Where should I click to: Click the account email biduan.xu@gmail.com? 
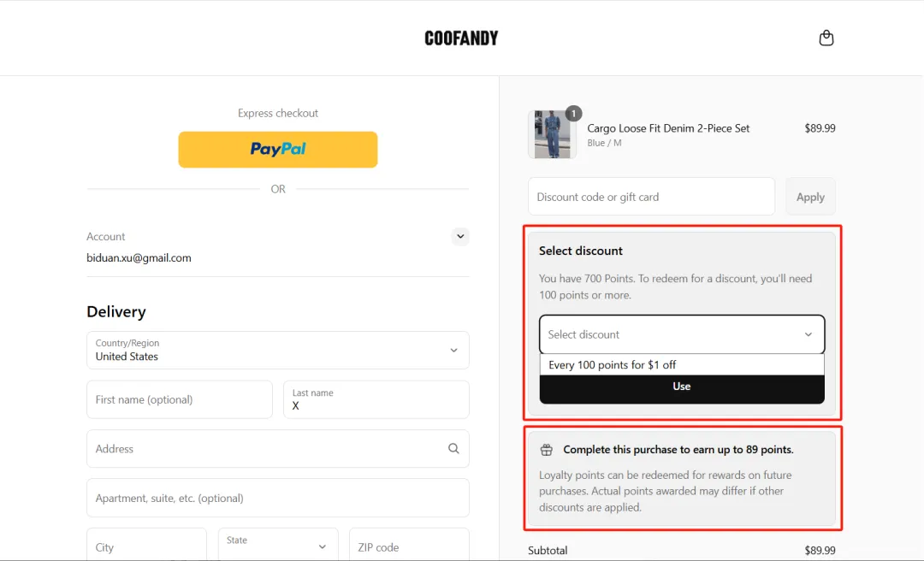click(x=139, y=257)
